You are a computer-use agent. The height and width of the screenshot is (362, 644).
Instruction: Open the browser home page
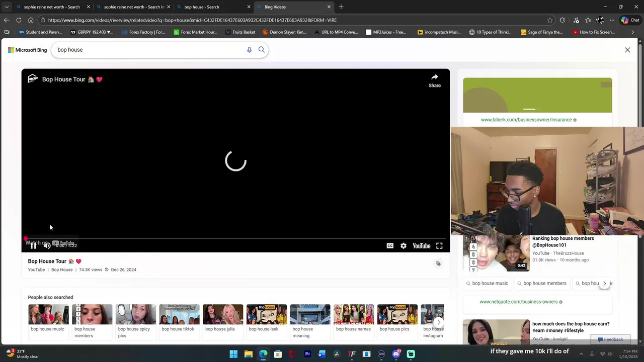31,20
